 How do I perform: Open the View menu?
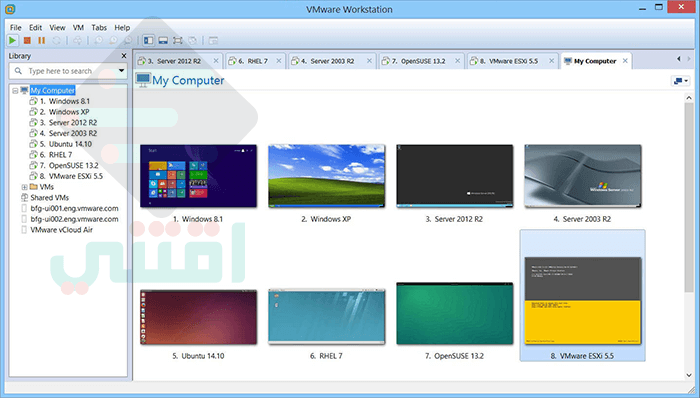[57, 27]
